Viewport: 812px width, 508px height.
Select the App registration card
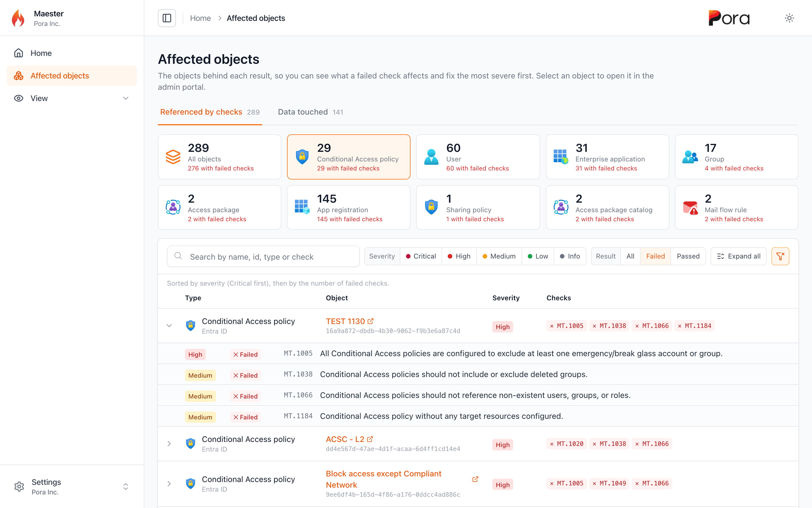(x=348, y=208)
